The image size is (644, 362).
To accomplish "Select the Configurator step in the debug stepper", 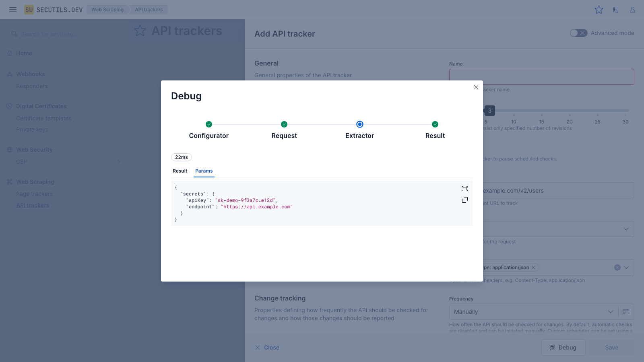I will point(208,125).
